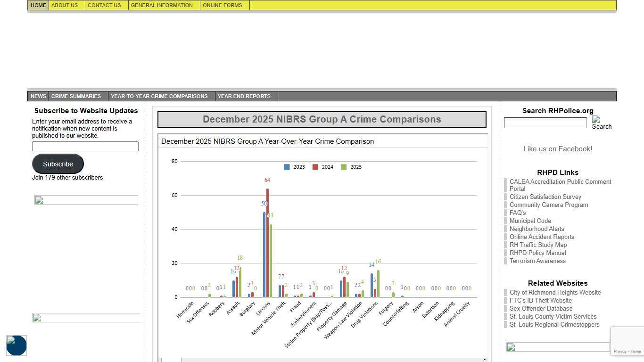
Task: Go to YEAR-TO-YEAR CRIME COMPARISONS tab
Action: (x=159, y=96)
